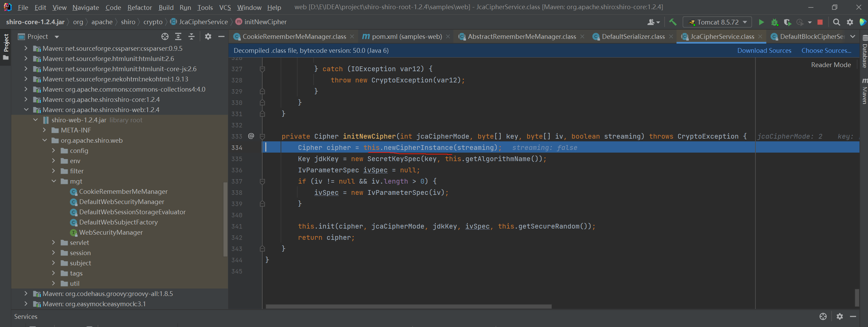Start debugging with the bug icon
The image size is (868, 327).
click(774, 22)
